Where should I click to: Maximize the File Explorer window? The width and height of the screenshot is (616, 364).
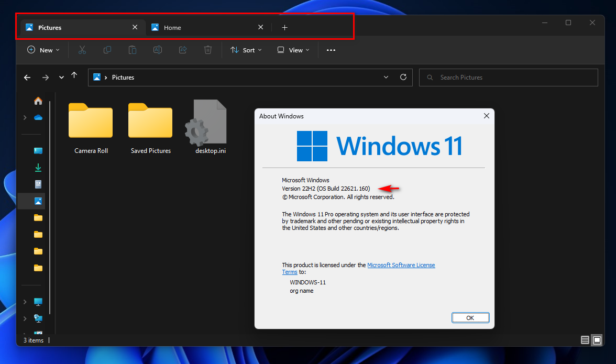pos(568,23)
